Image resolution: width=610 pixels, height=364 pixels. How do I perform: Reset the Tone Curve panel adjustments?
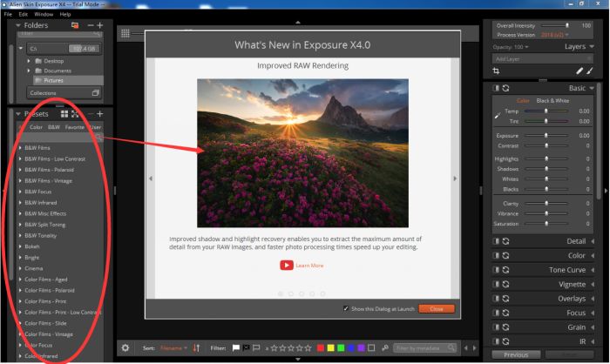pyautogui.click(x=505, y=270)
